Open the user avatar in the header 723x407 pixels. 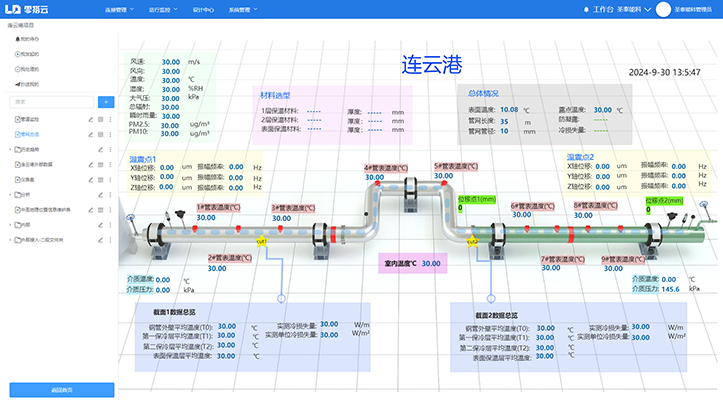(662, 9)
